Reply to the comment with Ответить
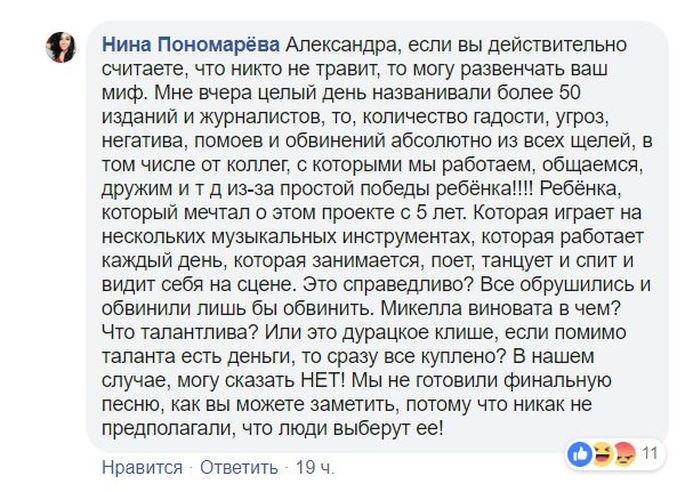 click(x=239, y=468)
